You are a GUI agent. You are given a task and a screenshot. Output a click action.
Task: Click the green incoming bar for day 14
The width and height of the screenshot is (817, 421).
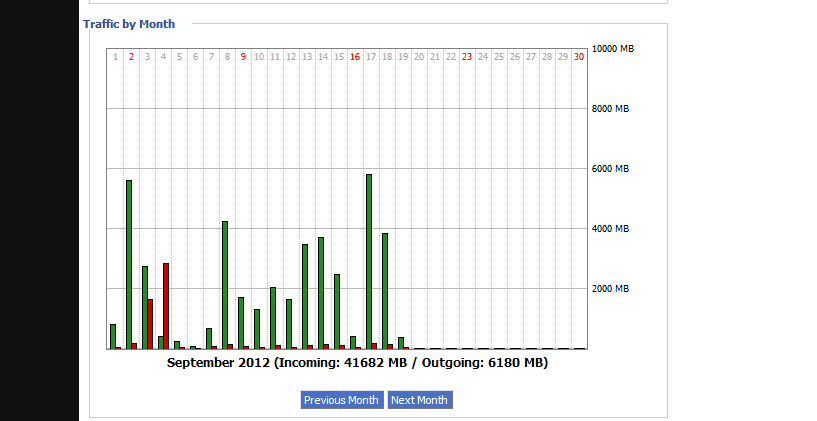coord(321,293)
